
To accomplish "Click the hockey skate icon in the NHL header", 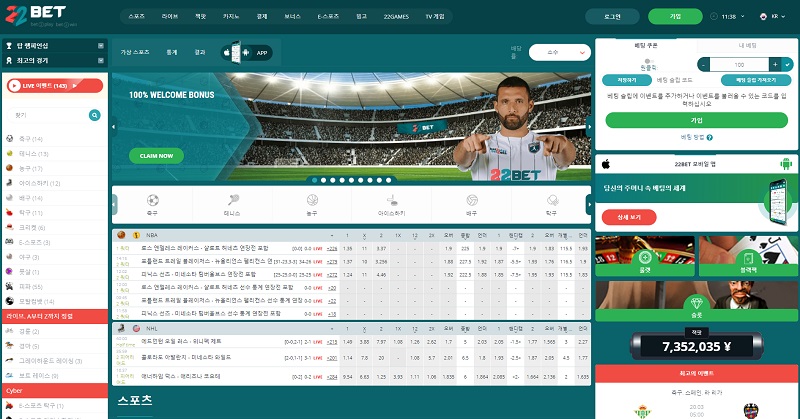I will (x=121, y=328).
